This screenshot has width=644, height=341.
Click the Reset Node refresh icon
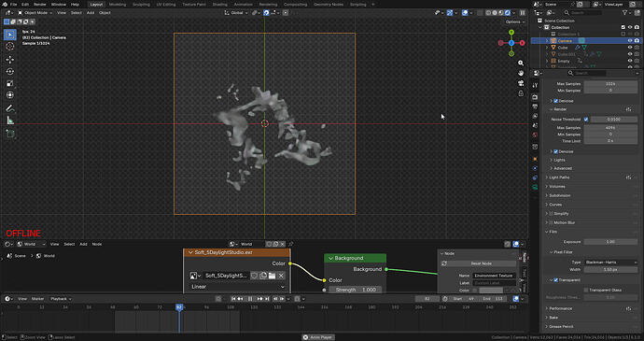[444, 263]
